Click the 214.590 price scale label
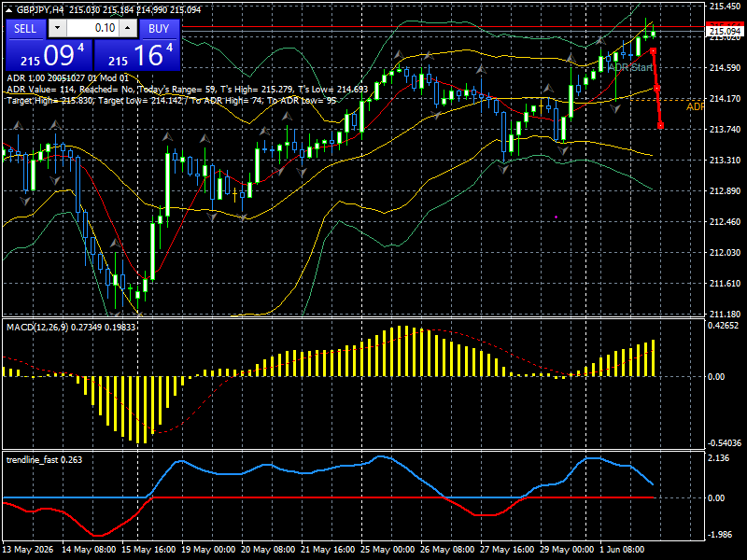The height and width of the screenshot is (560, 747). point(726,67)
